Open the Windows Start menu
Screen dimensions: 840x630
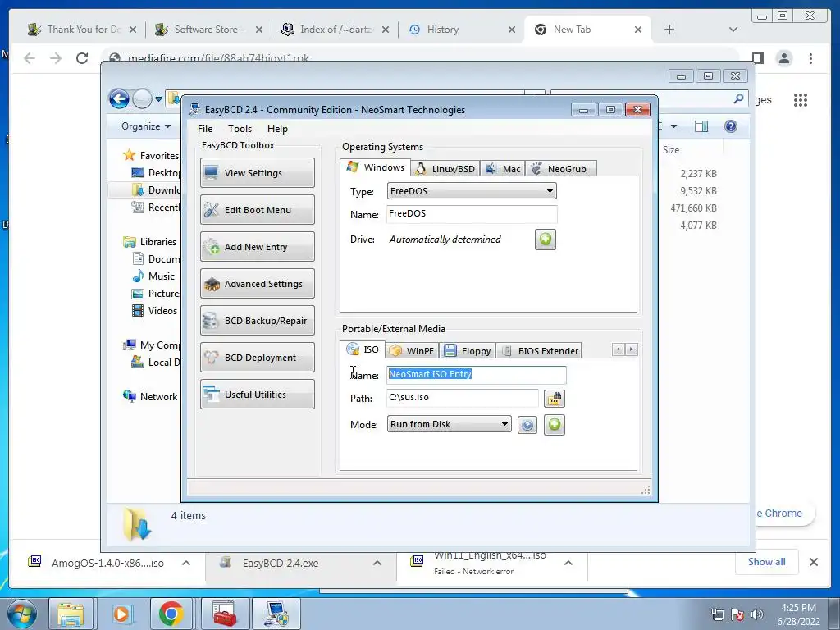coord(22,614)
